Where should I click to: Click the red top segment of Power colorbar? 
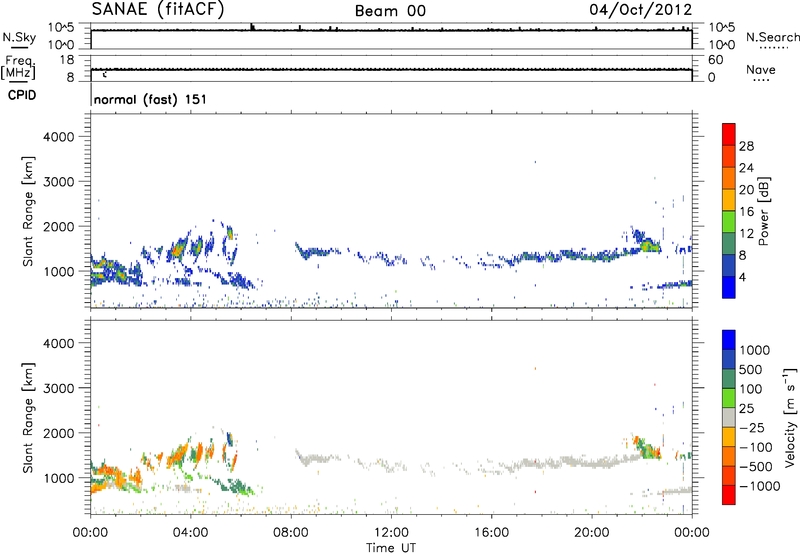[x=729, y=134]
